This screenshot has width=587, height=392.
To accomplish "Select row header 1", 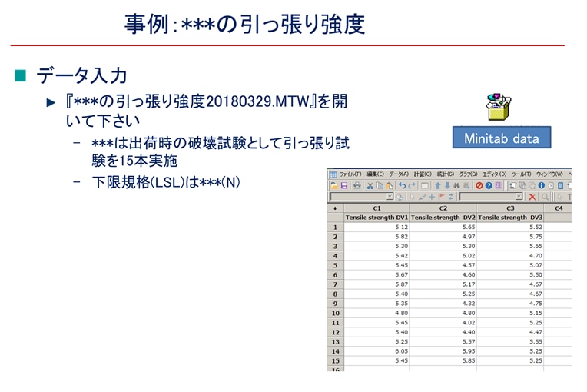I will click(336, 228).
